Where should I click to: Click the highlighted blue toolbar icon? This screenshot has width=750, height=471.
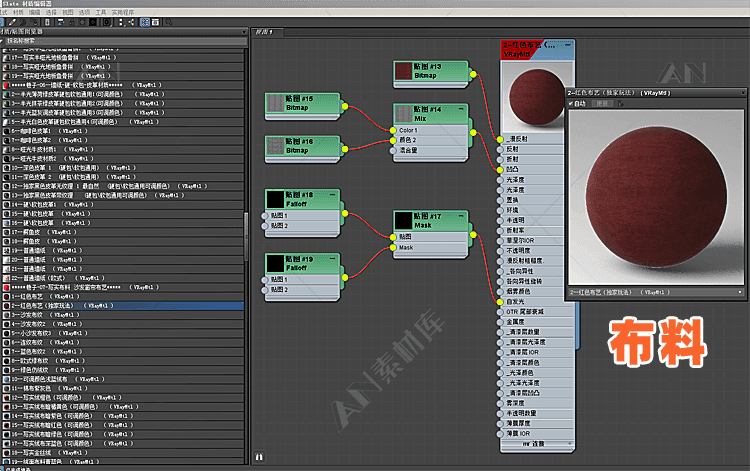144,21
